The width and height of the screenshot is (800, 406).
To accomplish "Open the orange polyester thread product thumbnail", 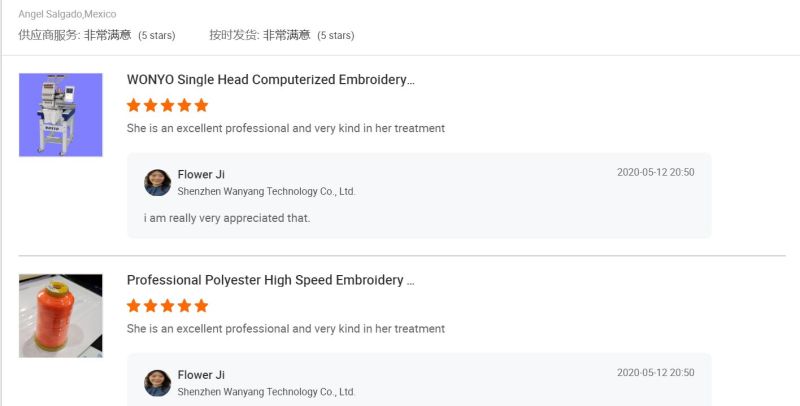I will click(x=60, y=315).
